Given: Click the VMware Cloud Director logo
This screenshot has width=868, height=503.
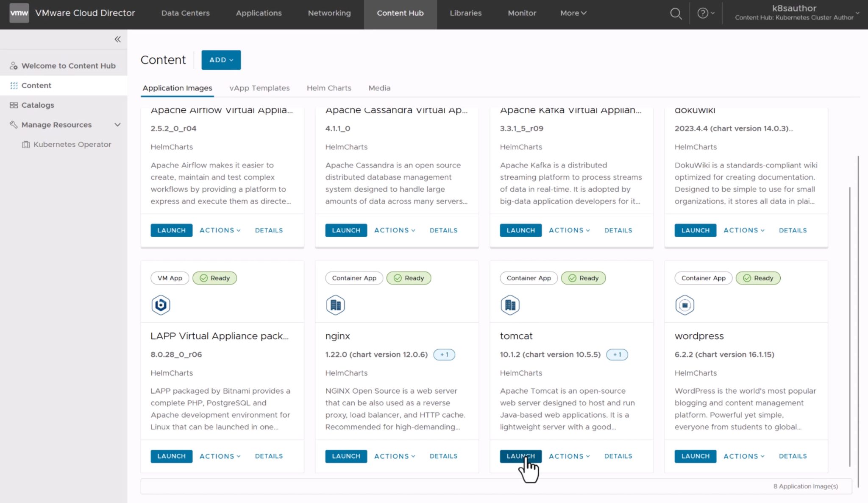Looking at the screenshot, I should point(19,13).
